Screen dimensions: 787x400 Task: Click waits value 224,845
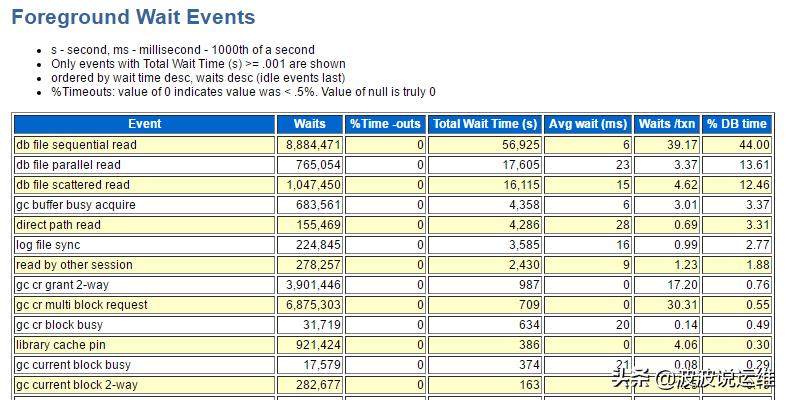point(318,245)
